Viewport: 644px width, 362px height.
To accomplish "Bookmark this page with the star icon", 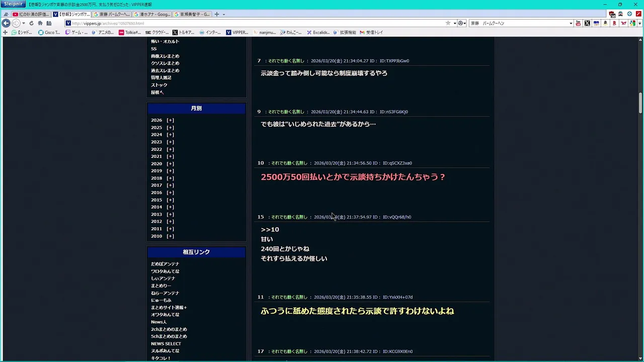I will (448, 23).
